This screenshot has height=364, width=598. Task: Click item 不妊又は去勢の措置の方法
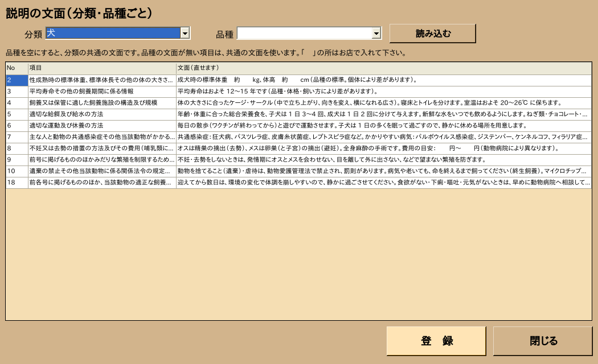click(x=102, y=148)
